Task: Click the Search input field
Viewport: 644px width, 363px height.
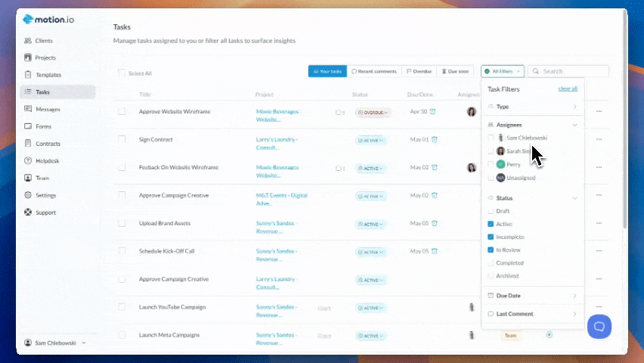Action: pos(568,71)
